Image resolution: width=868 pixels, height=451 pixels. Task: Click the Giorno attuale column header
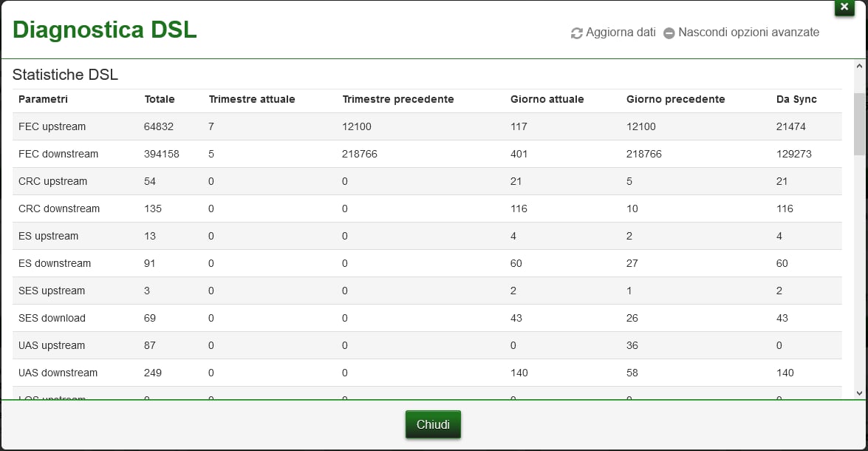(547, 99)
